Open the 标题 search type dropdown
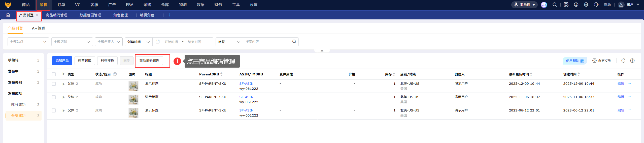Image resolution: width=644 pixels, height=143 pixels. click(x=229, y=42)
